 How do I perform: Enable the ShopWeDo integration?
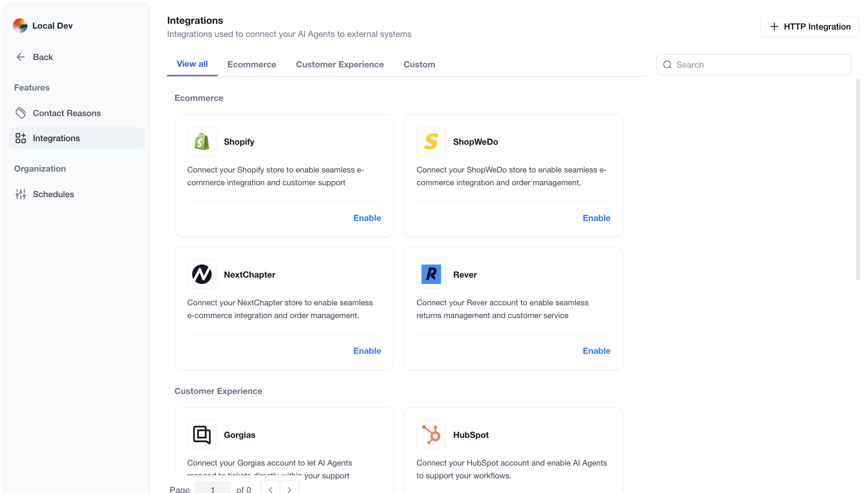(x=596, y=218)
